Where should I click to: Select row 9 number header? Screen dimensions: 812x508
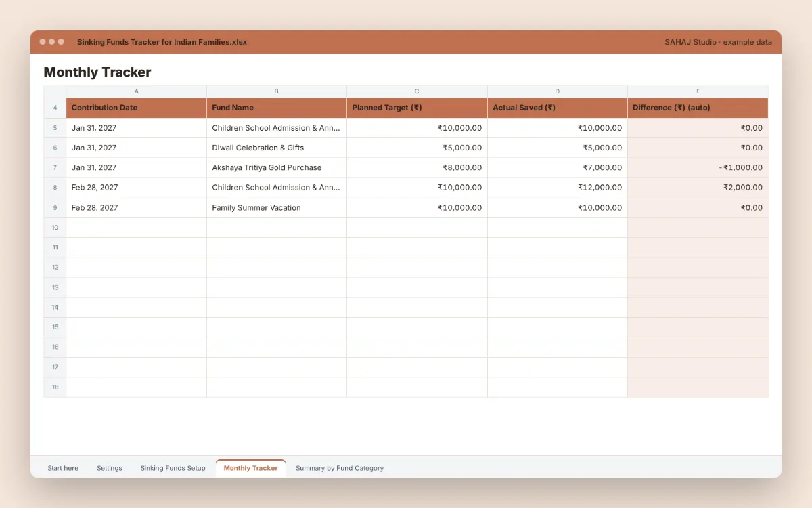[55, 207]
